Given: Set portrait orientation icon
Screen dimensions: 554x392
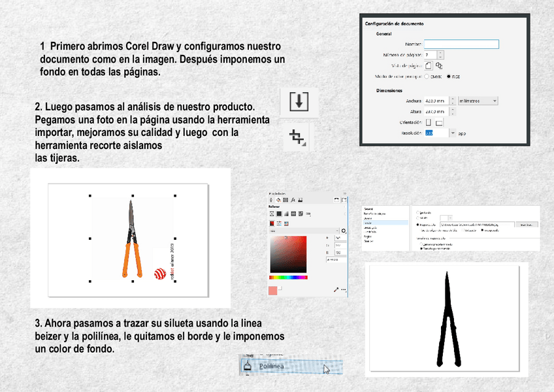Looking at the screenshot, I should [x=428, y=122].
